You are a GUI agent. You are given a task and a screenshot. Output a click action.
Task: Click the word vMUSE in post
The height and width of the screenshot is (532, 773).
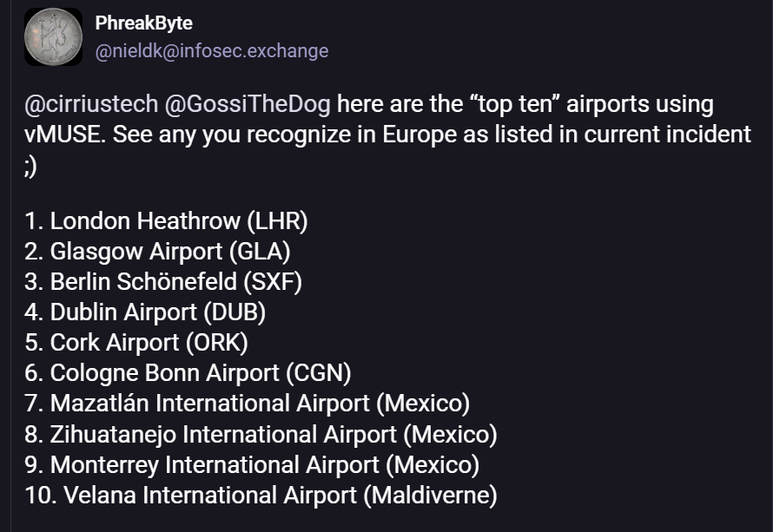pyautogui.click(x=65, y=135)
